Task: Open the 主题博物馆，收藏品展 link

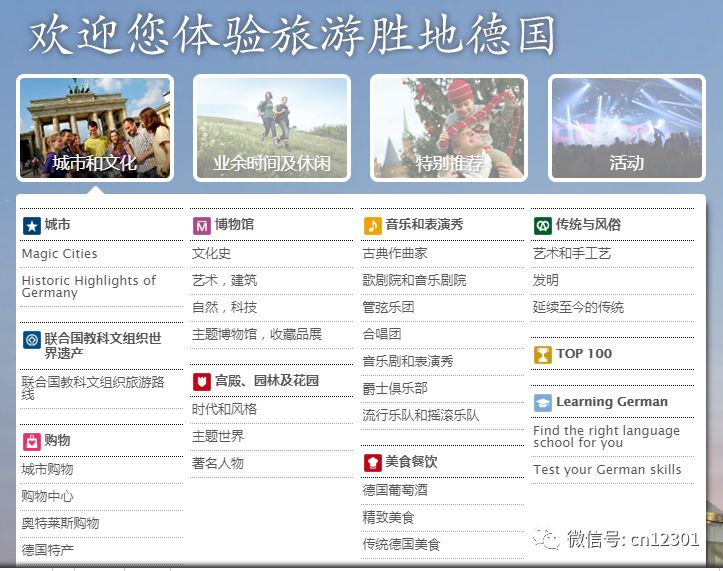Action: coord(257,334)
